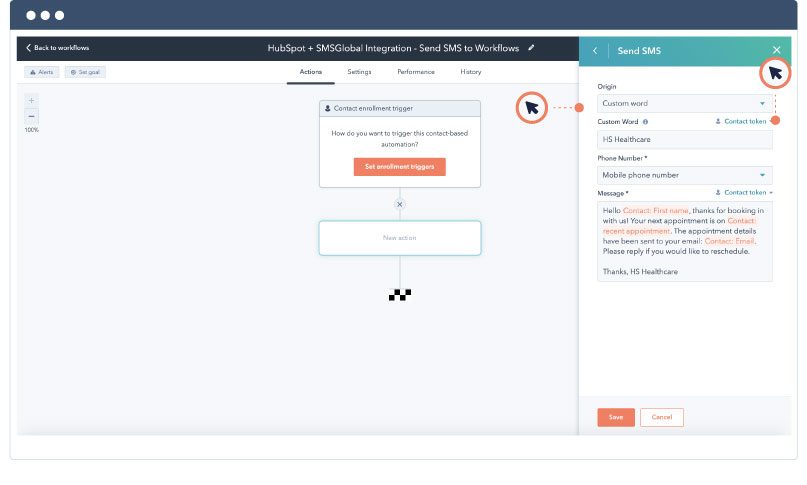Edit workflow name with pencil icon
This screenshot has width=807, height=485.
(x=531, y=48)
